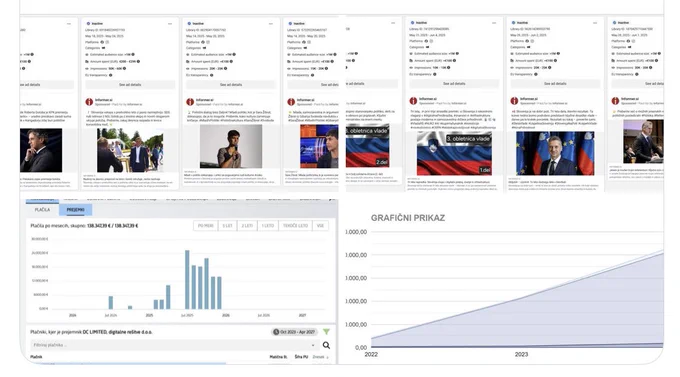680x377 pixels.
Task: Click info icon next to Impressions on park photo card
Action: (124, 69)
